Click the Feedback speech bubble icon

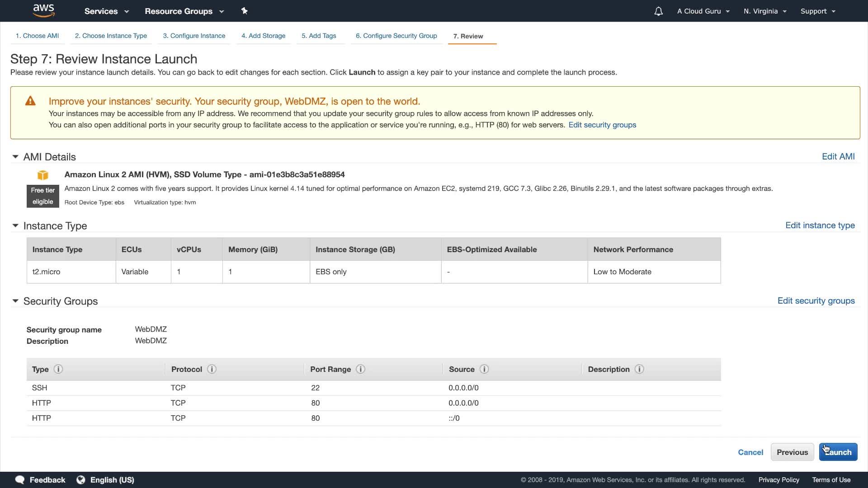point(20,480)
